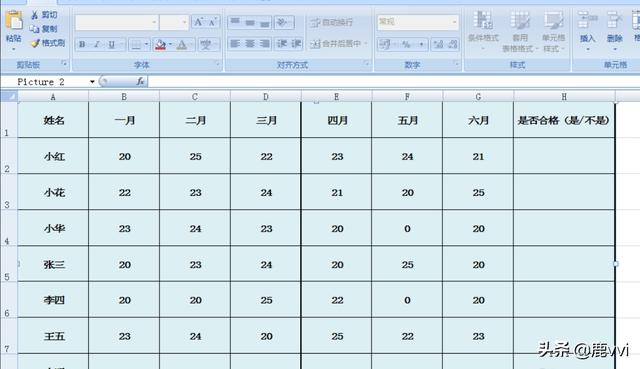Viewport: 640px width, 369px height.
Task: Open the arrow under 粘贴
Action: [14, 49]
